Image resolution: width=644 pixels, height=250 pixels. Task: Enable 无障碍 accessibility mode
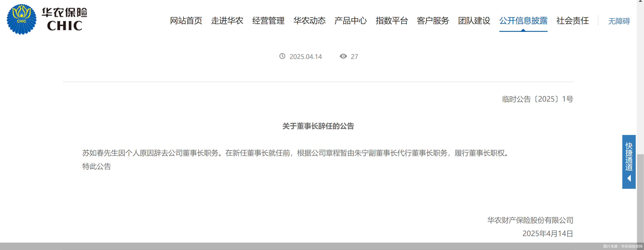(619, 21)
